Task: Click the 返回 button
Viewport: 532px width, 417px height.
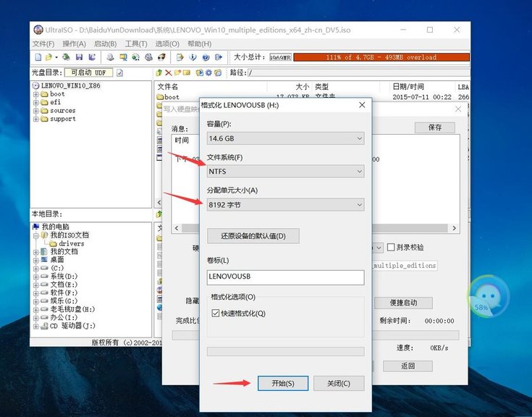Action: [x=408, y=366]
